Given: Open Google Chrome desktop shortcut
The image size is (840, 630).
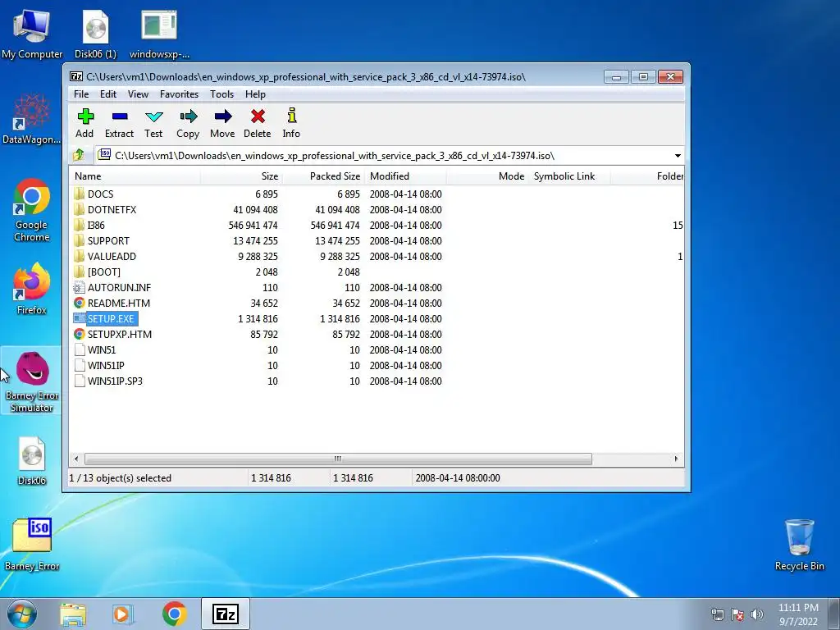Looking at the screenshot, I should (x=32, y=210).
